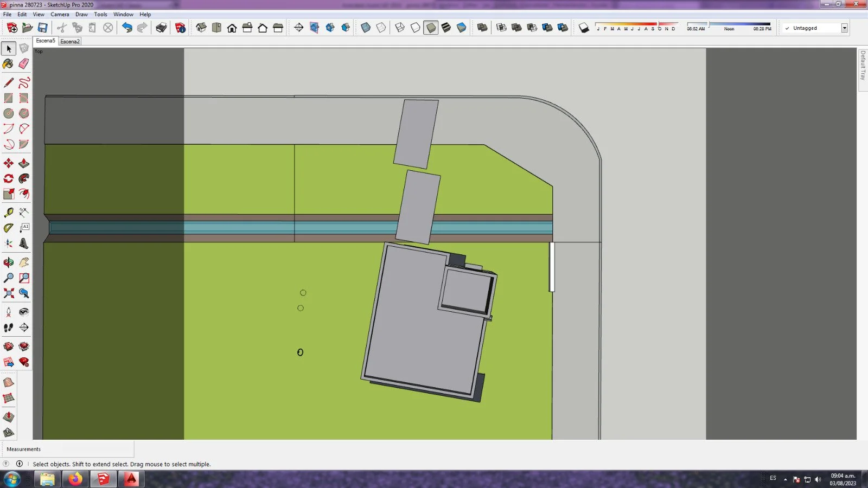Enable Shaded With Textures style
The width and height of the screenshot is (868, 488).
[x=446, y=28]
